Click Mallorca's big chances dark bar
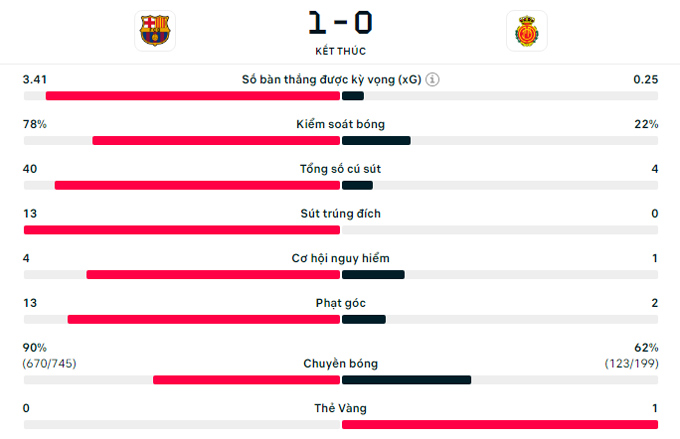 tap(373, 275)
